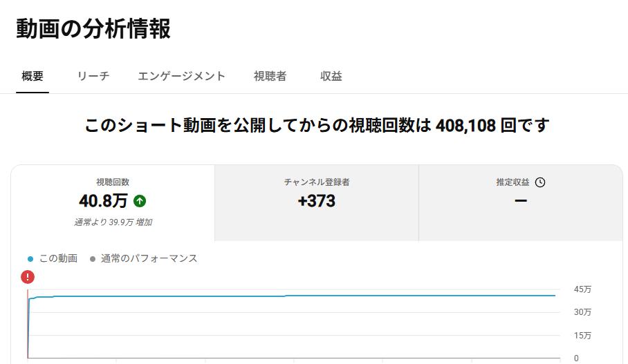The height and width of the screenshot is (364, 628).
Task: Select the 収益 tab
Action: pos(331,76)
